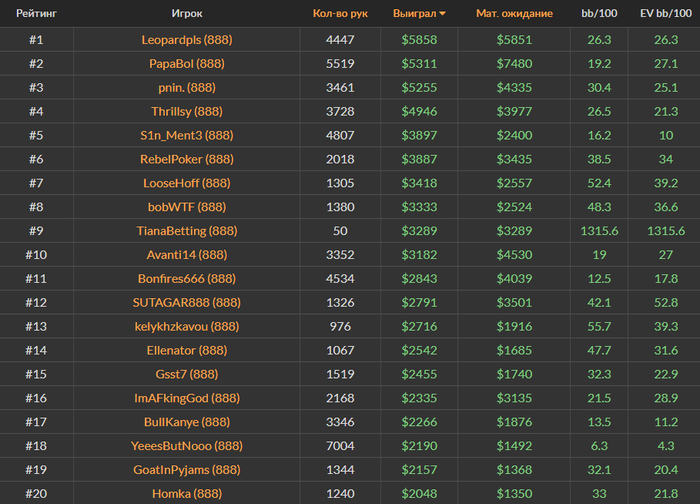Click the sort arrow beside Выиграл

[x=443, y=14]
